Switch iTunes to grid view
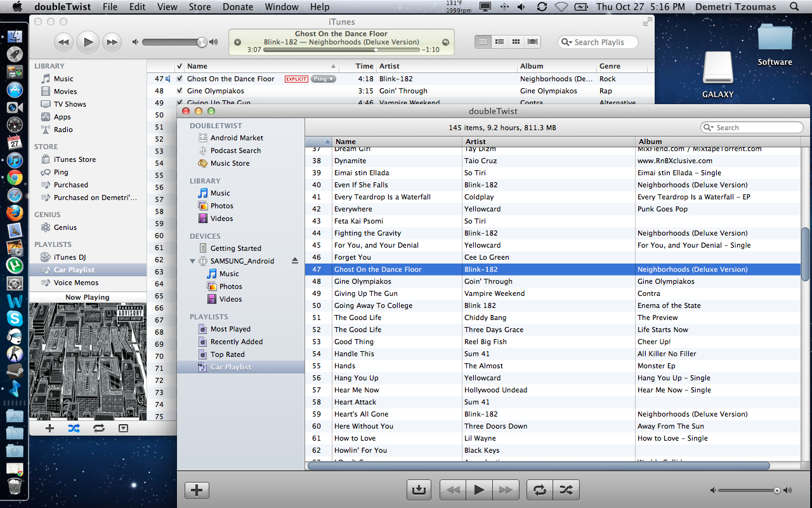 coord(516,42)
